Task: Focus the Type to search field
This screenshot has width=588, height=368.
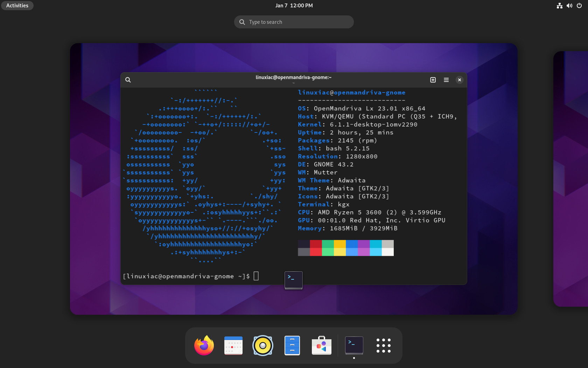Action: (x=294, y=22)
